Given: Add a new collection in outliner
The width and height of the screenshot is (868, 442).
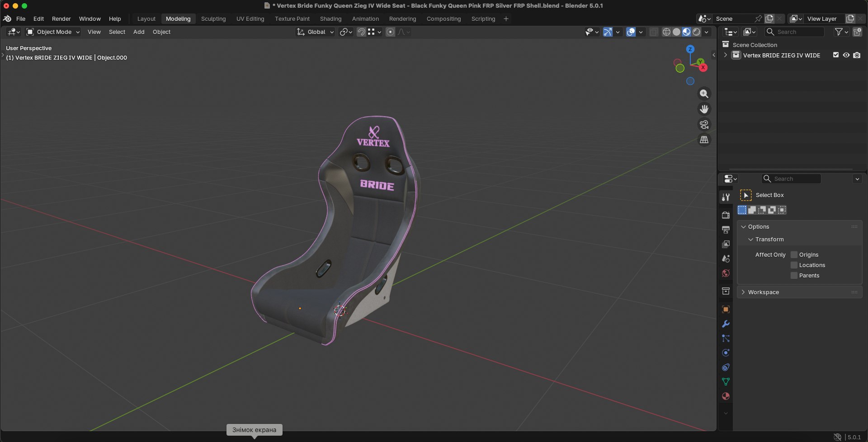Looking at the screenshot, I should coord(857,32).
